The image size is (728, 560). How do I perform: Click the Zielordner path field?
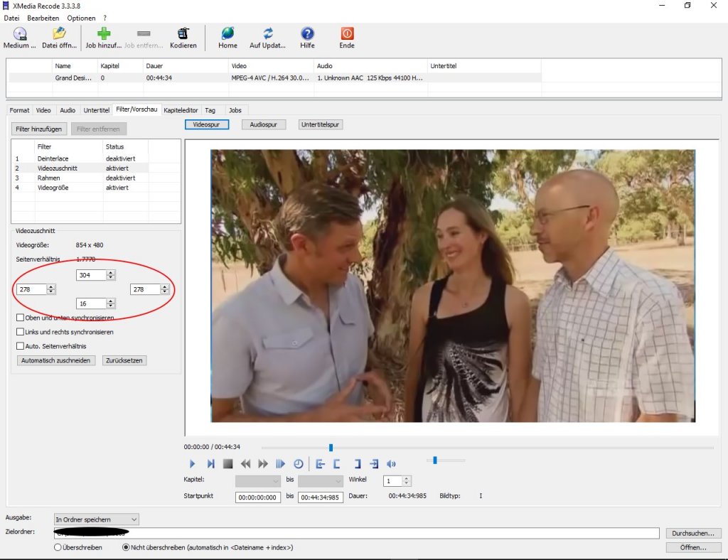(356, 533)
